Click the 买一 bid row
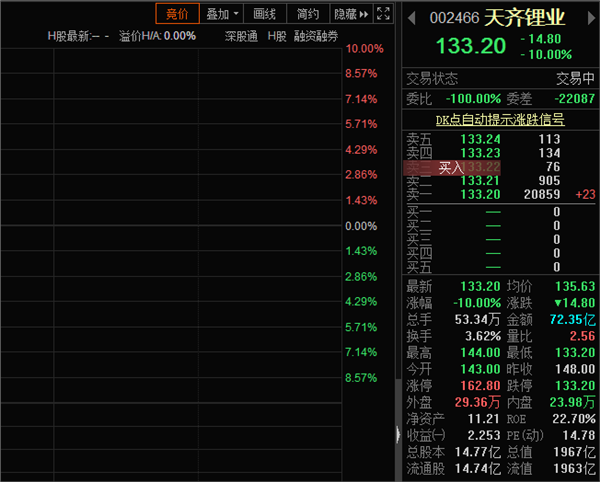The width and height of the screenshot is (600, 482). pyautogui.click(x=501, y=212)
